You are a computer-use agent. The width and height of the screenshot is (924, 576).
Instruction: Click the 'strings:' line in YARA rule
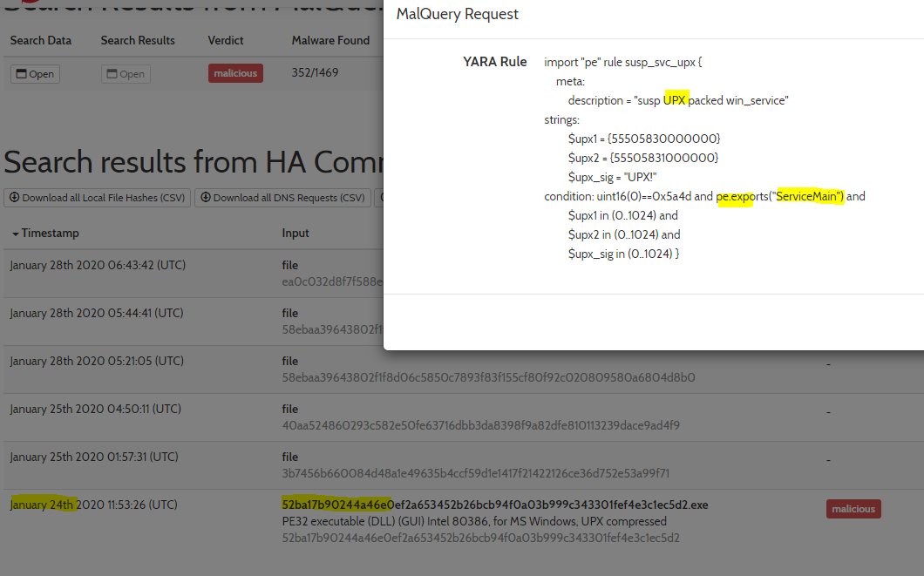click(561, 119)
